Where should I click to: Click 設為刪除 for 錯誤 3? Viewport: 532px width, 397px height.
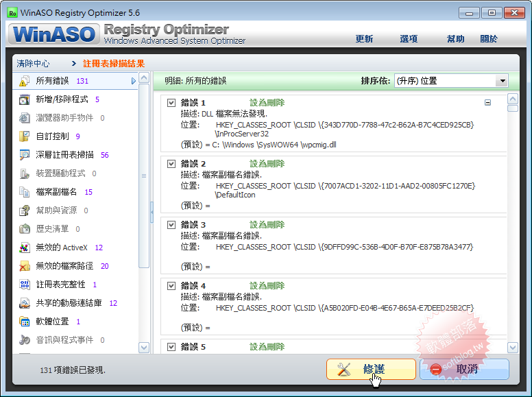coord(267,225)
